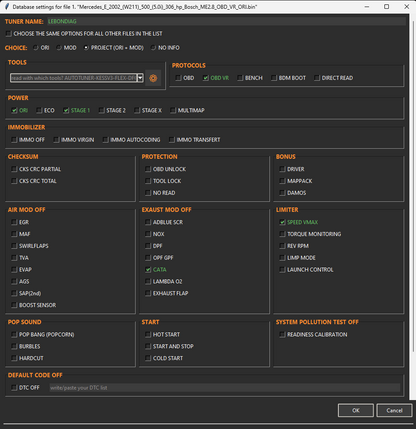Click the DTC list input field

[225, 388]
